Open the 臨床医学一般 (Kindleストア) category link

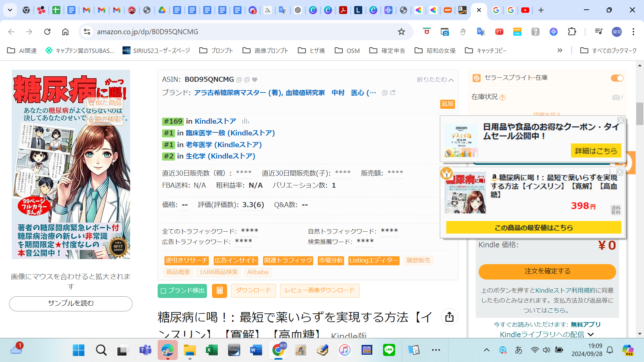tap(230, 133)
